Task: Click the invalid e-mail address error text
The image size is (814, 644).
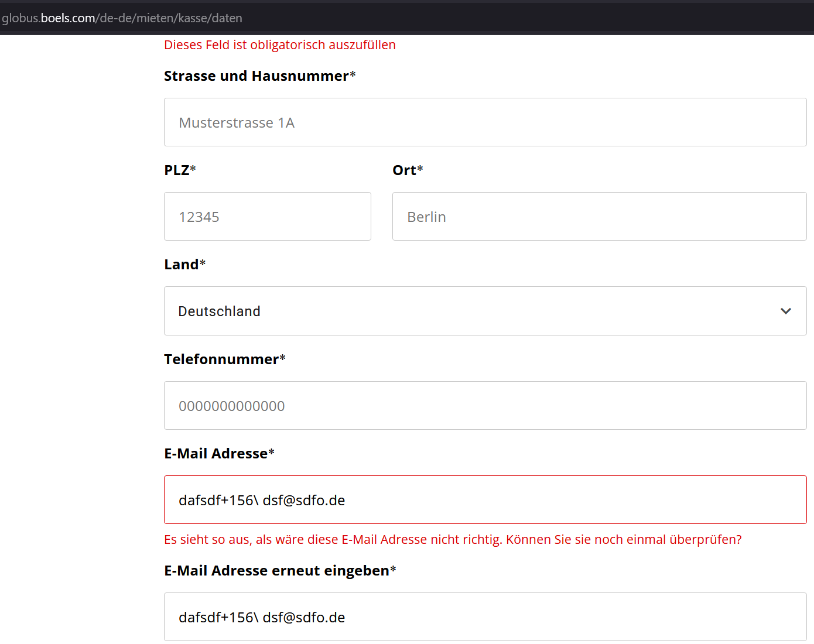Action: tap(452, 540)
